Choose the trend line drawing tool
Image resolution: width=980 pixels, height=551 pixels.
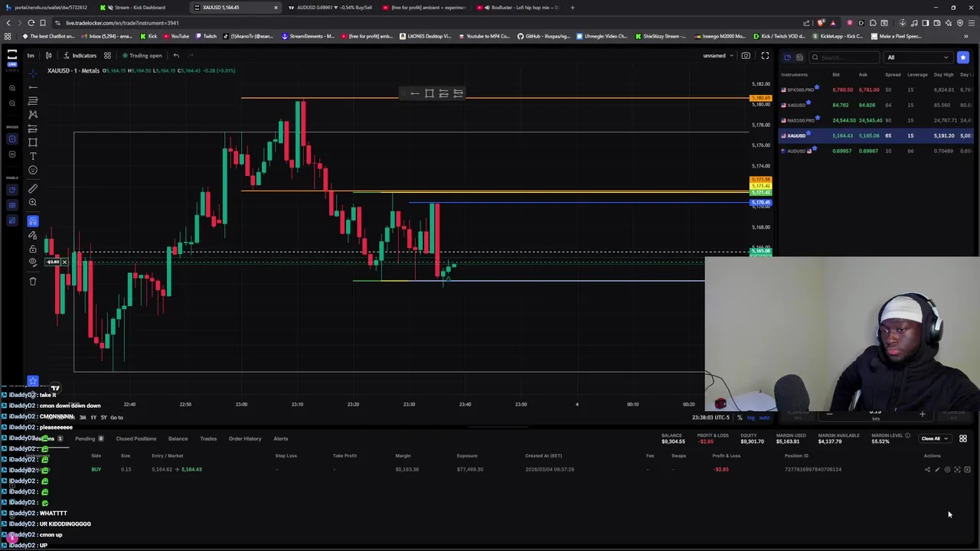pos(33,87)
